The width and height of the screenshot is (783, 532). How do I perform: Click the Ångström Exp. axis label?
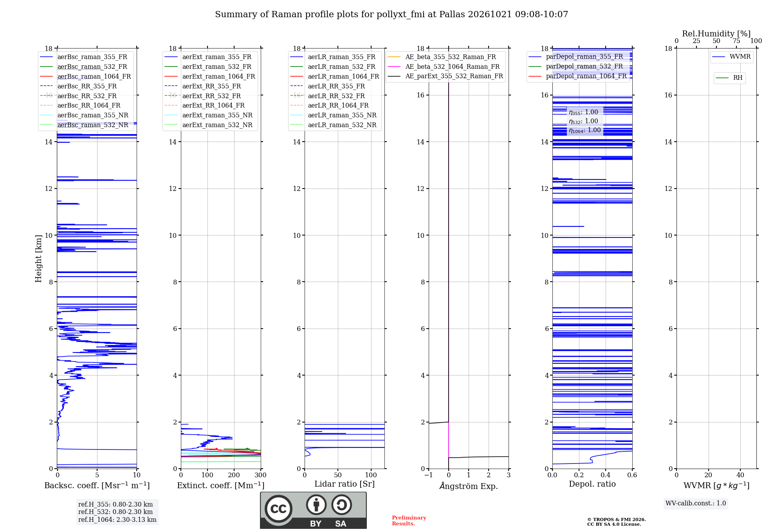[469, 486]
